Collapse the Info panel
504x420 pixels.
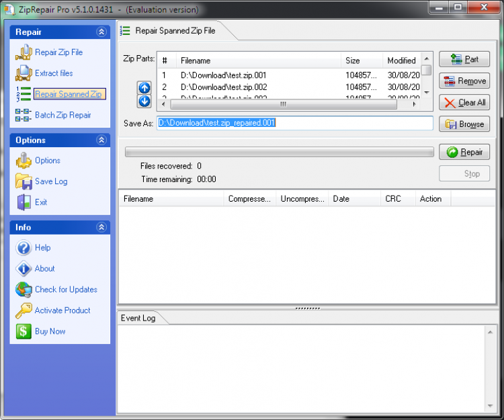click(101, 227)
